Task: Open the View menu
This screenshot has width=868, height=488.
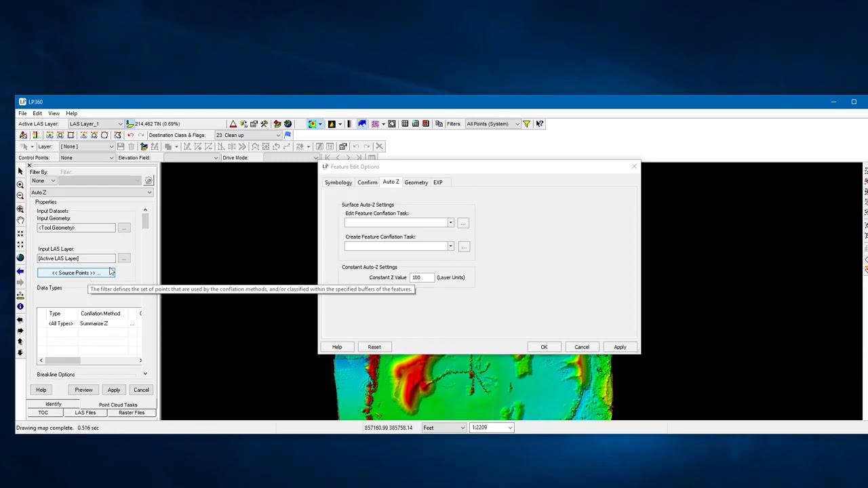Action: (x=54, y=113)
